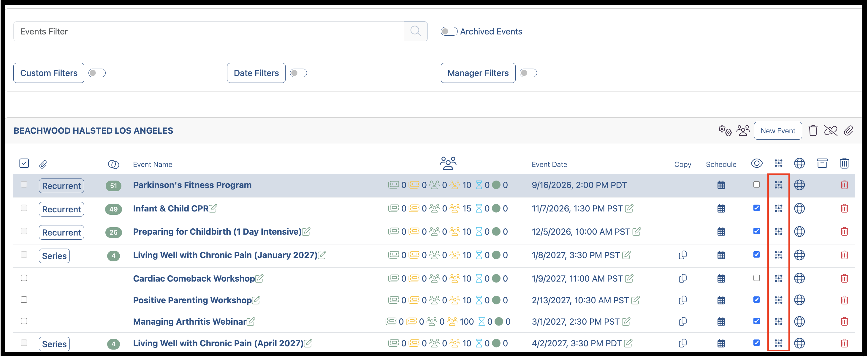This screenshot has height=357, width=868.
Task: Open schedule calendar for Living Well April 2027
Action: click(x=721, y=343)
